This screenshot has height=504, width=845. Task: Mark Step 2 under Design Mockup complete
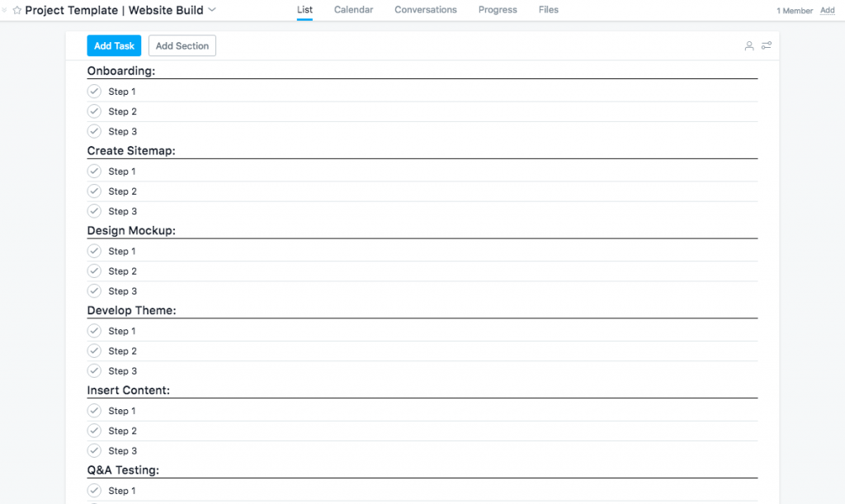[x=93, y=271]
